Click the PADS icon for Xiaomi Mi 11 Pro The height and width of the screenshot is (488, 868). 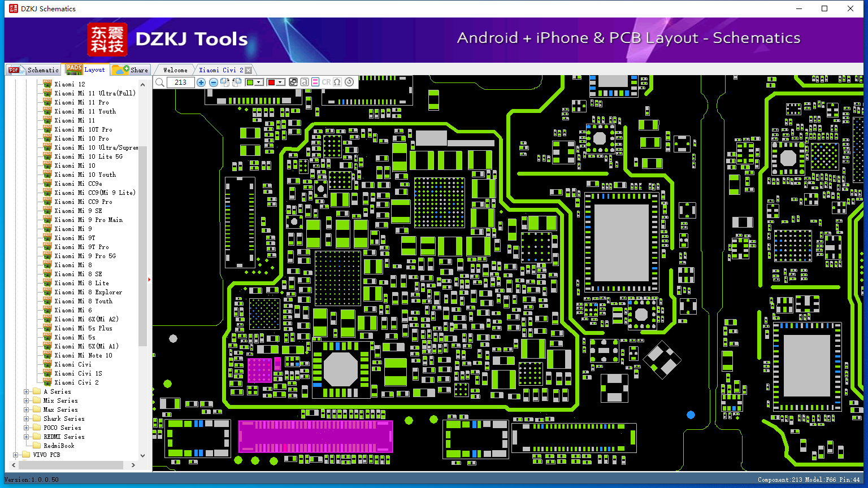47,102
